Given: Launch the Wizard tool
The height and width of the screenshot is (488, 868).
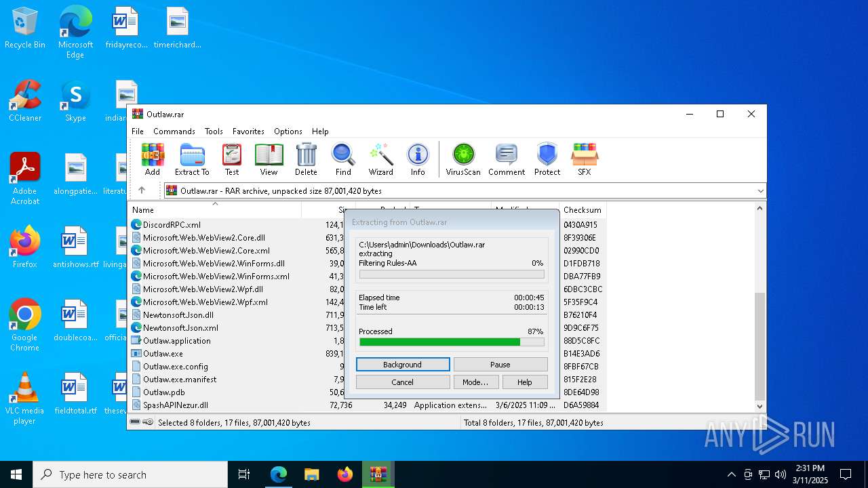Looking at the screenshot, I should 381,159.
